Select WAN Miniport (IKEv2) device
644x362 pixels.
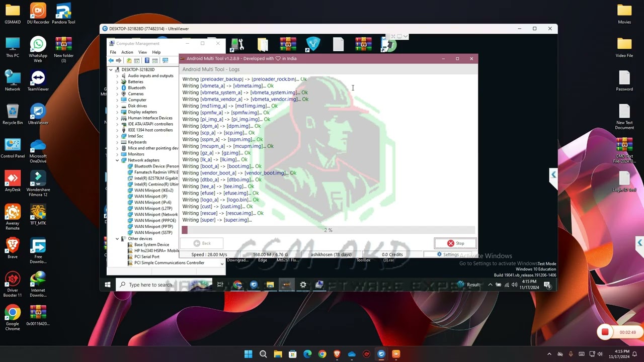click(x=153, y=191)
